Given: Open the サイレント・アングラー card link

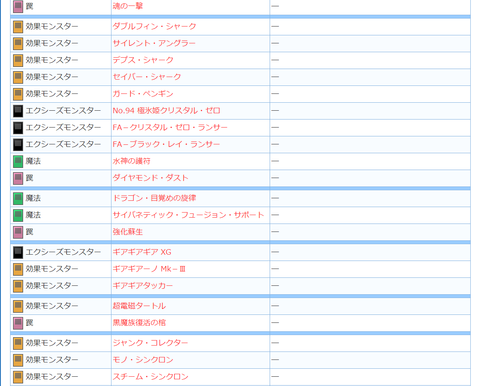Looking at the screenshot, I should point(154,43).
